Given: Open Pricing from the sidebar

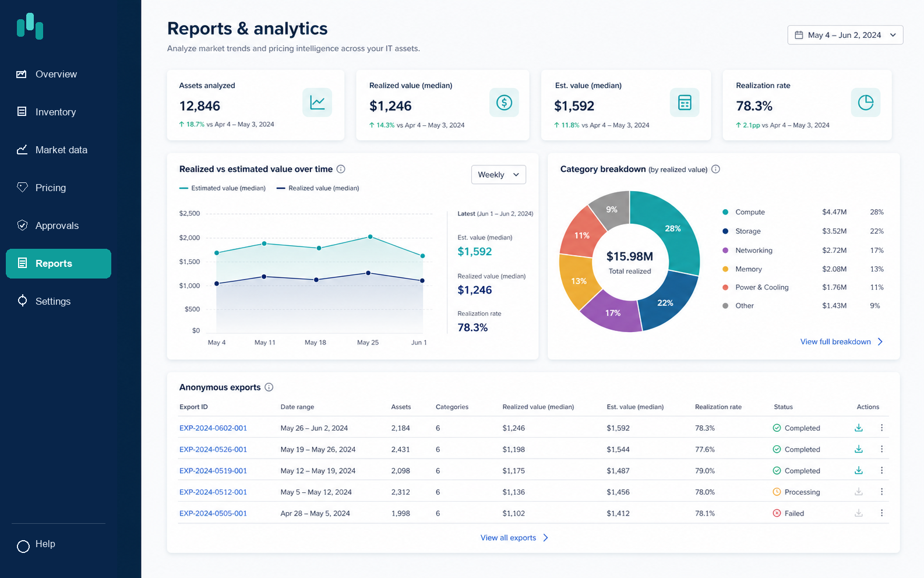Looking at the screenshot, I should (58, 188).
